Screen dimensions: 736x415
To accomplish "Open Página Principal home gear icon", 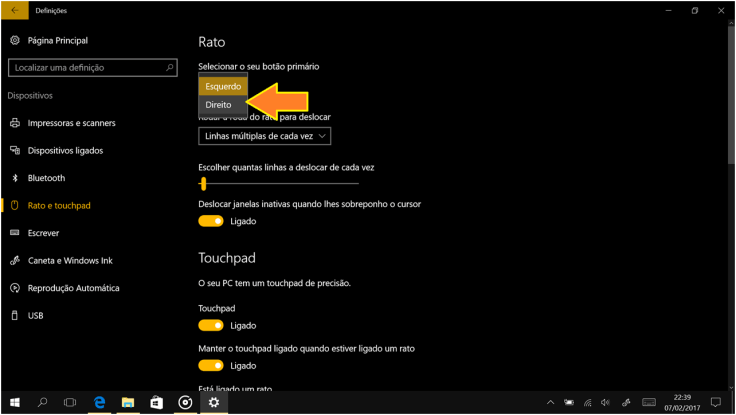I will coord(14,40).
